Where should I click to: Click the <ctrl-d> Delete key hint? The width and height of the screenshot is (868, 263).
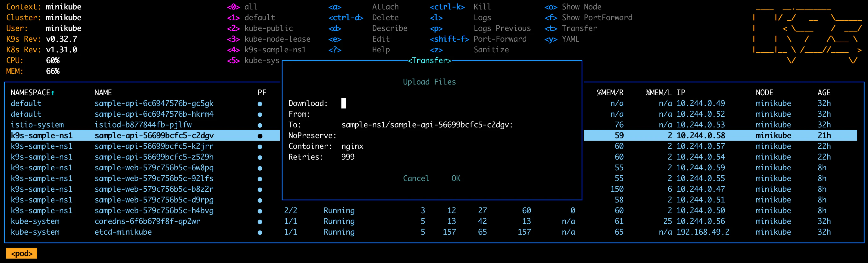[363, 18]
